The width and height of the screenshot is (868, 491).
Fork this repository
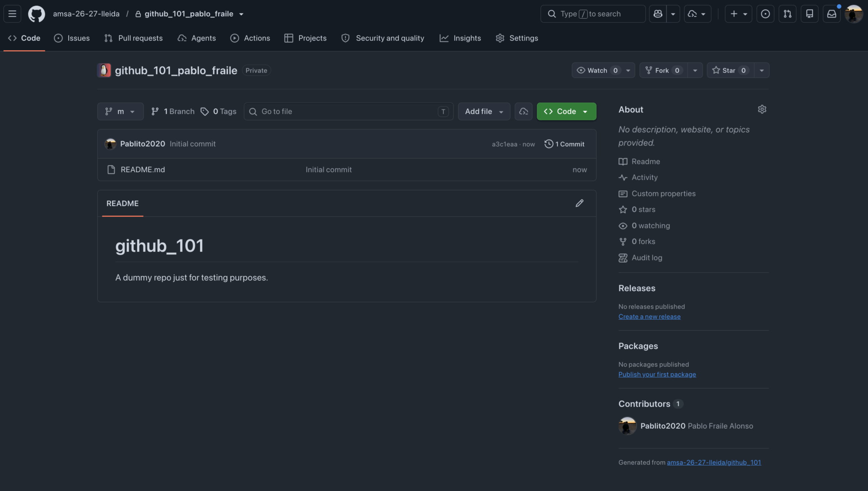664,70
